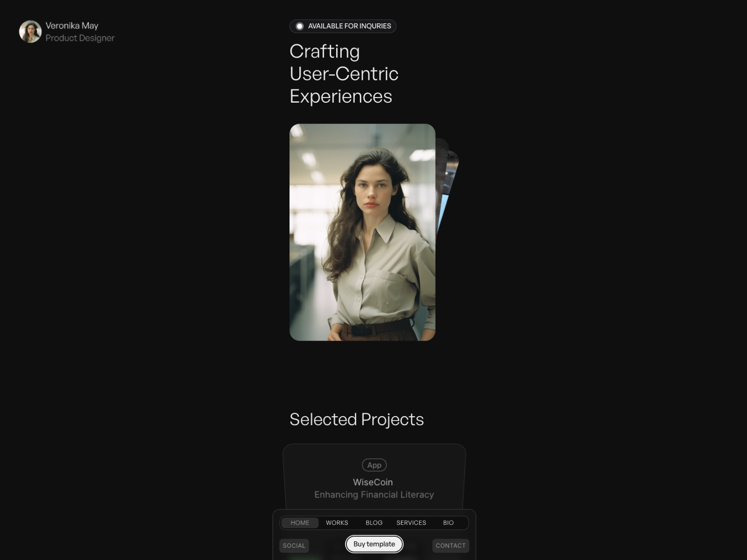
Task: Expand the Contact button
Action: [x=451, y=546]
